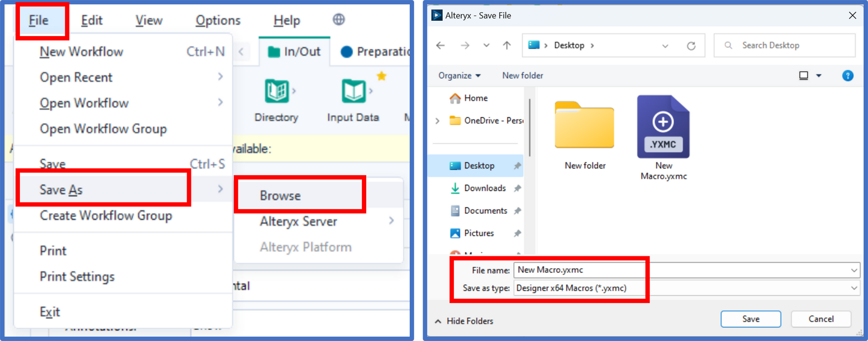
Task: Switch to the In/Out tool tab
Action: point(295,52)
